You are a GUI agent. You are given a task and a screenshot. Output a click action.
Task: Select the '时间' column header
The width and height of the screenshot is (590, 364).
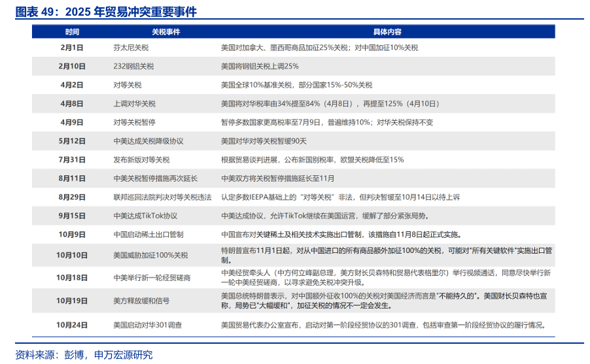pyautogui.click(x=72, y=31)
